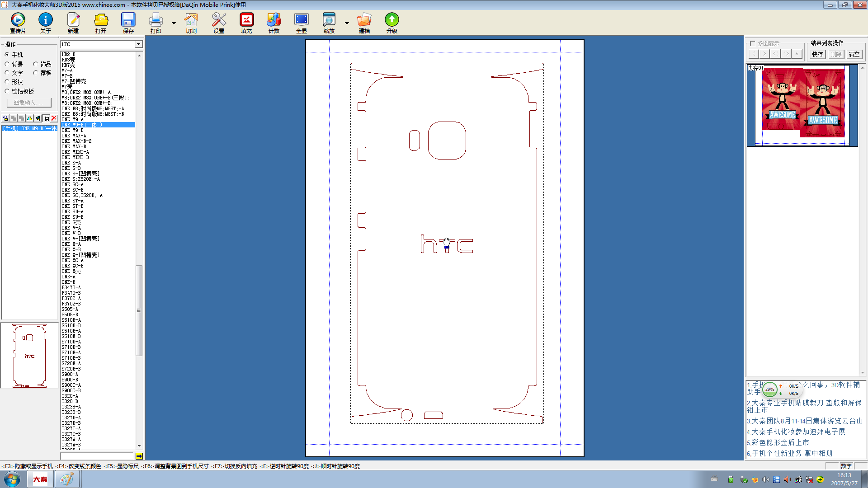Viewport: 868px width, 488px height.
Task: Open 设置 settings tools icon
Action: [x=219, y=23]
